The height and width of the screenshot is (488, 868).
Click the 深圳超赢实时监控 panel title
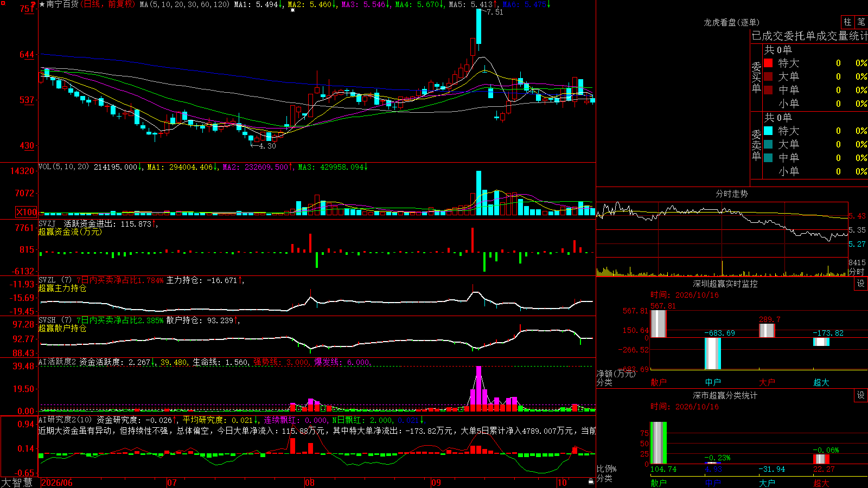point(725,284)
